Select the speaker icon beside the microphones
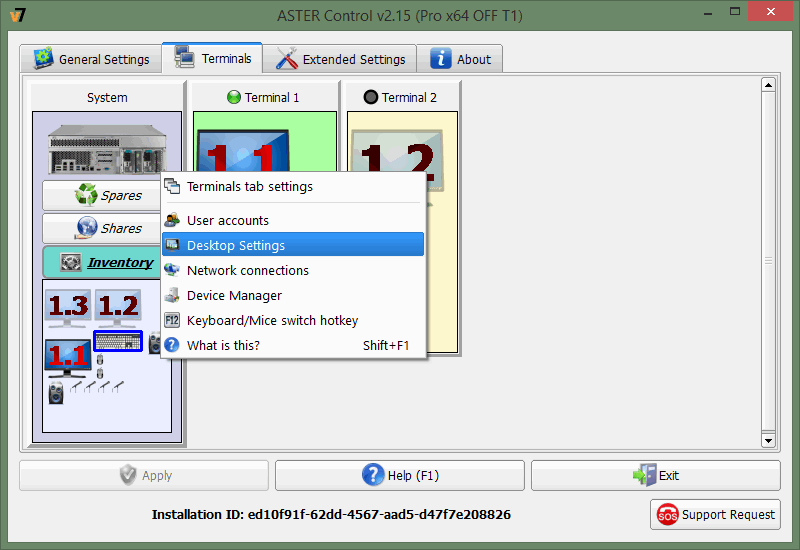 coord(56,394)
